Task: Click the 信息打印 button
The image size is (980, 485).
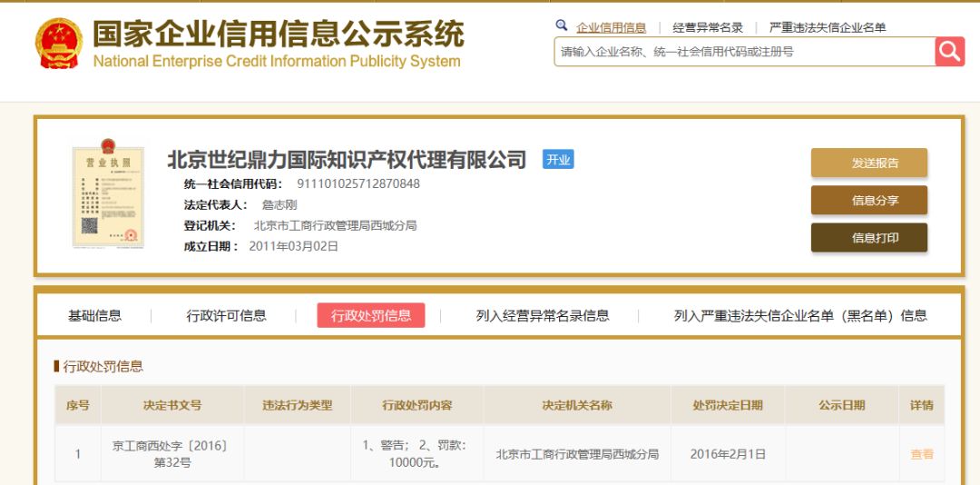Action: [x=868, y=238]
